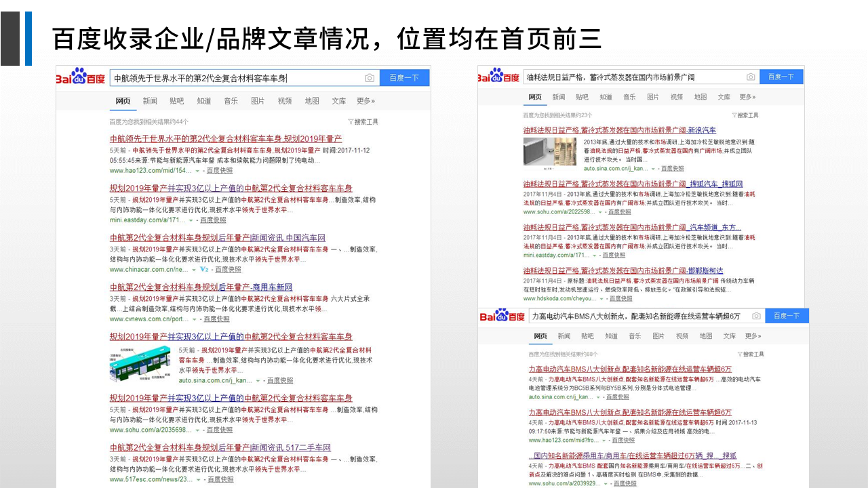Open result ending 搜狐汽车_搜狐网

(633, 184)
